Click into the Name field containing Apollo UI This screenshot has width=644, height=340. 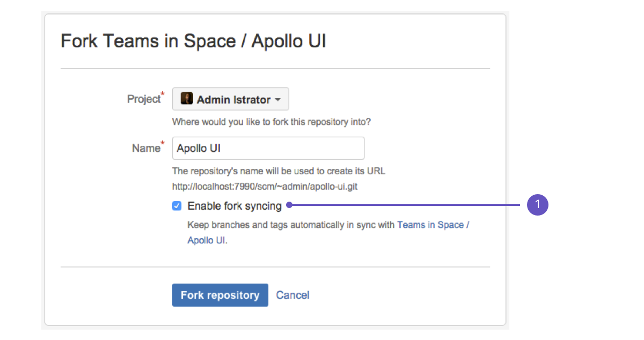pos(268,149)
